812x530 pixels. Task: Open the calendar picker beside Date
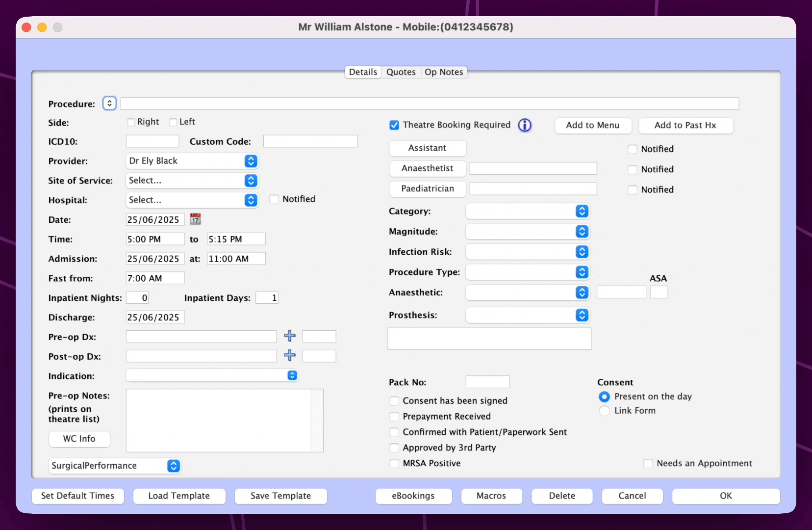click(195, 219)
